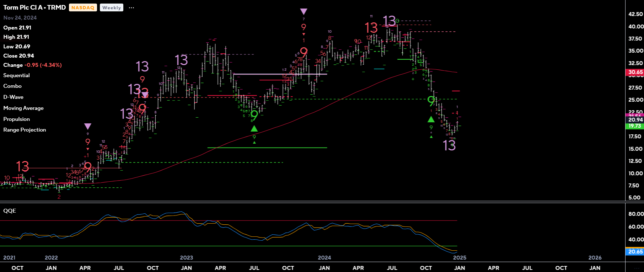
Task: Toggle the Combo indicator label
Action: click(12, 86)
